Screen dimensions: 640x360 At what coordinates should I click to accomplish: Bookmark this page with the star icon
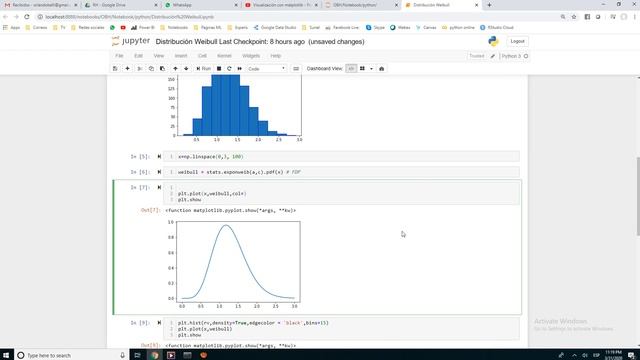(x=574, y=17)
